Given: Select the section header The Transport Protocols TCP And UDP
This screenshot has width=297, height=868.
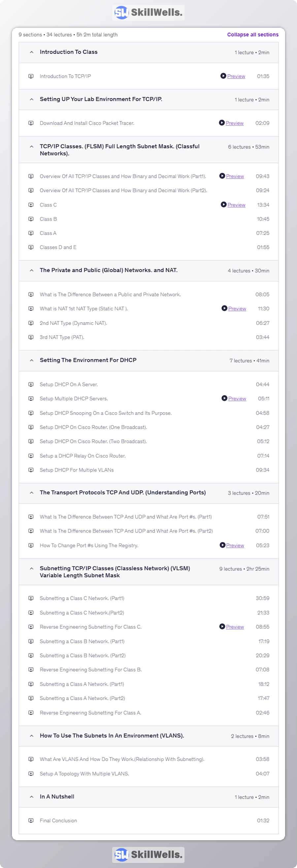Looking at the screenshot, I should coord(123,492).
